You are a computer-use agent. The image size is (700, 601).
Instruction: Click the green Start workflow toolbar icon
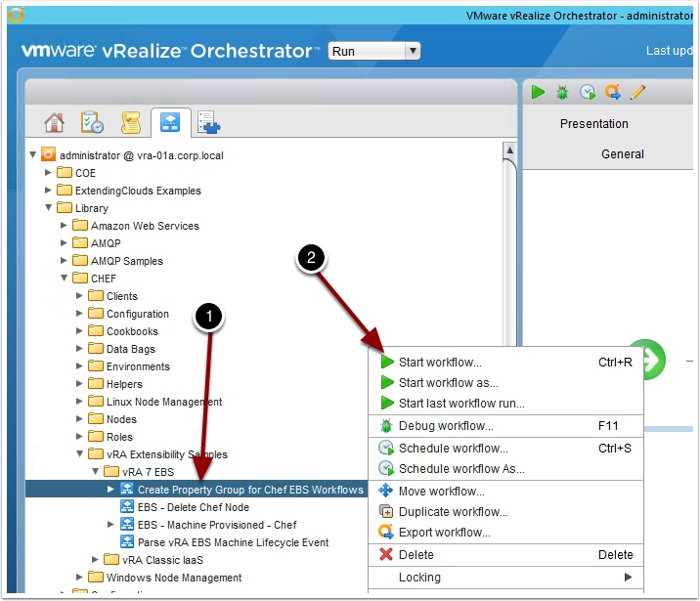(x=538, y=92)
